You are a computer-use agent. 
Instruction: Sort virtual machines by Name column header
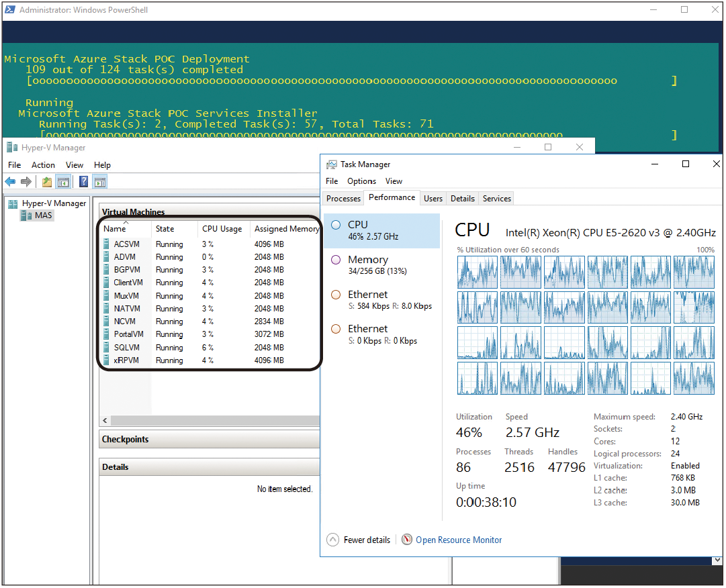(x=126, y=229)
